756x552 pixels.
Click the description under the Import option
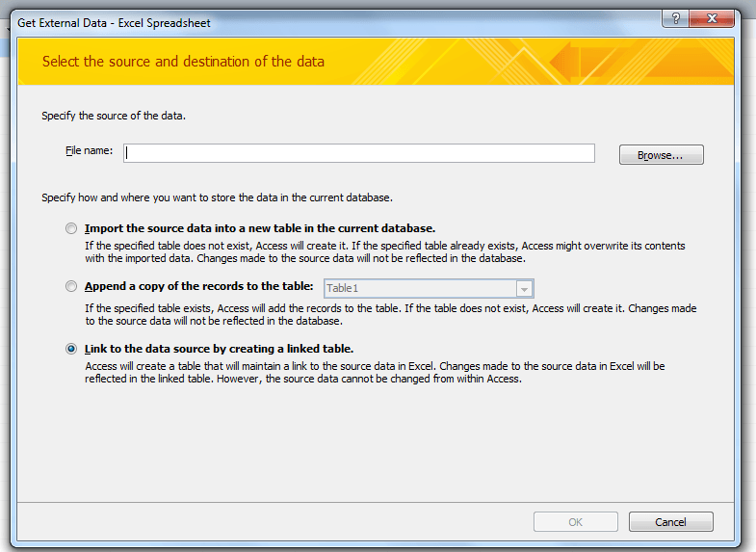tap(385, 251)
